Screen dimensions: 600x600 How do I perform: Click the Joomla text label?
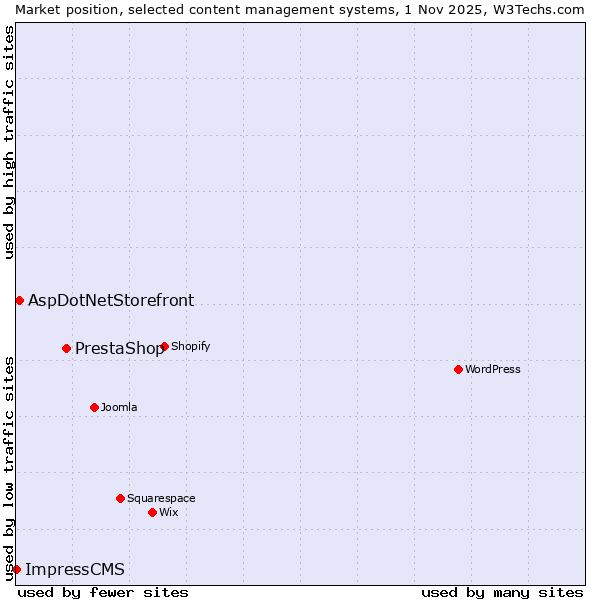point(119,407)
